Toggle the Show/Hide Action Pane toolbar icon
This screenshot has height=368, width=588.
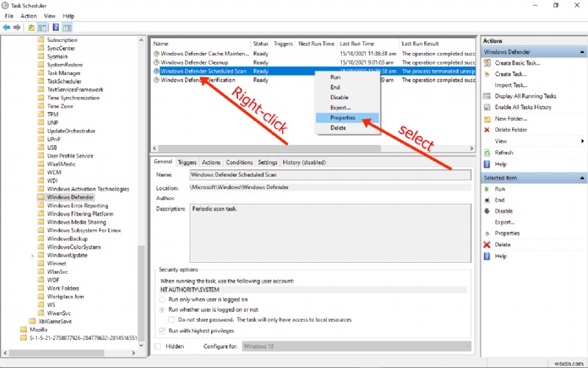[x=67, y=27]
